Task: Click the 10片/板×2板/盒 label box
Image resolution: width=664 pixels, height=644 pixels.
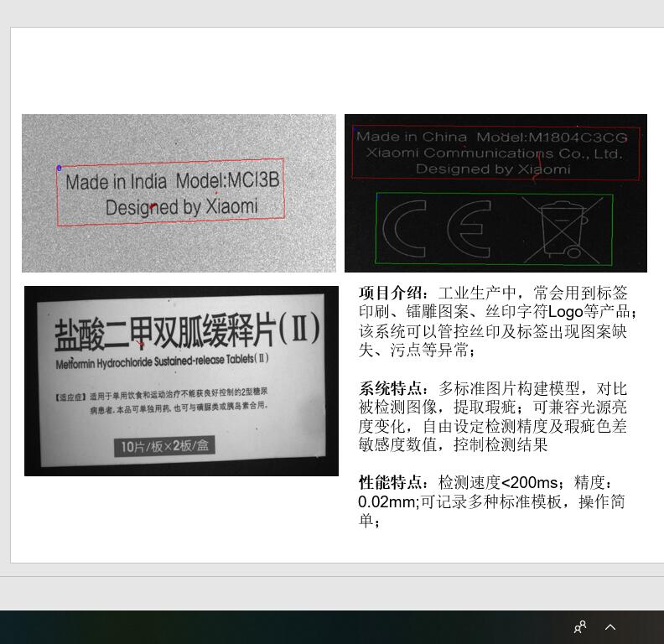Action: pyautogui.click(x=164, y=446)
